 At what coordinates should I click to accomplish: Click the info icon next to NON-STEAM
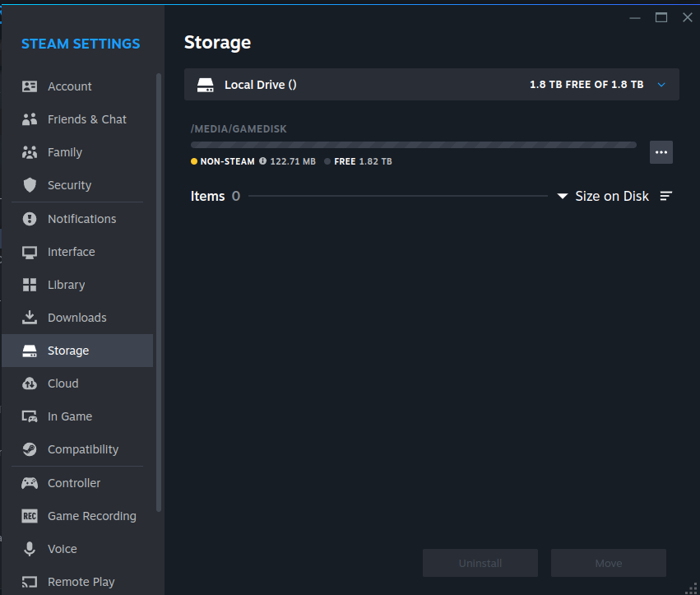(263, 160)
